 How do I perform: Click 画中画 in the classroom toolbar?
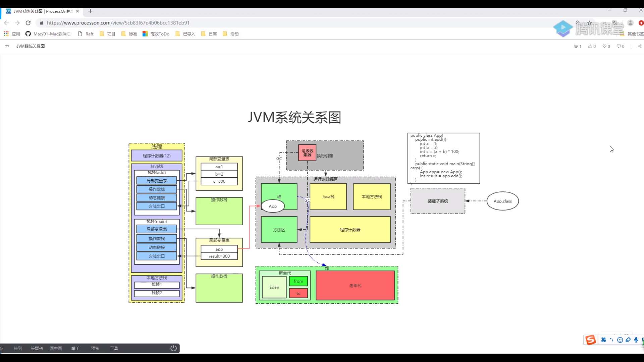56,348
